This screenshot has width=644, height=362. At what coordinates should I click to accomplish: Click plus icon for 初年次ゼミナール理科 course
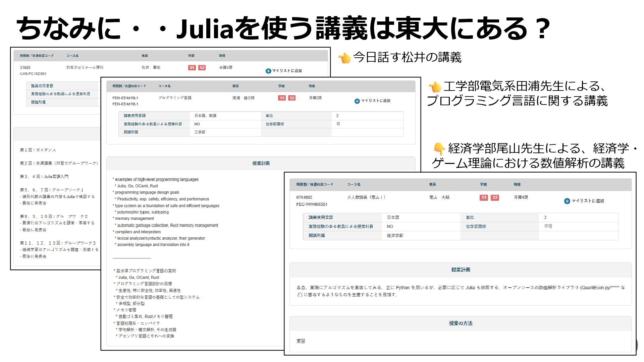tap(268, 71)
